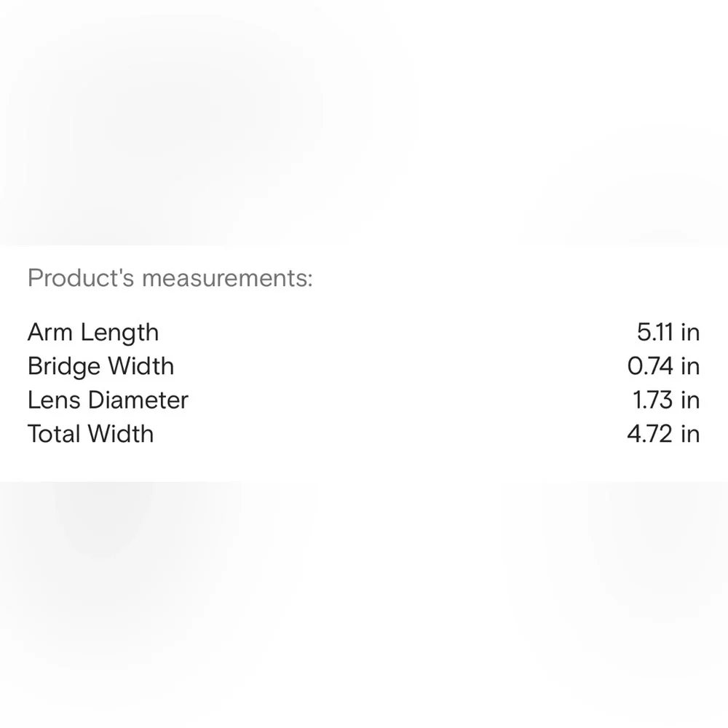Select the 5.11 arm length number
The height and width of the screenshot is (728, 728).
(654, 333)
